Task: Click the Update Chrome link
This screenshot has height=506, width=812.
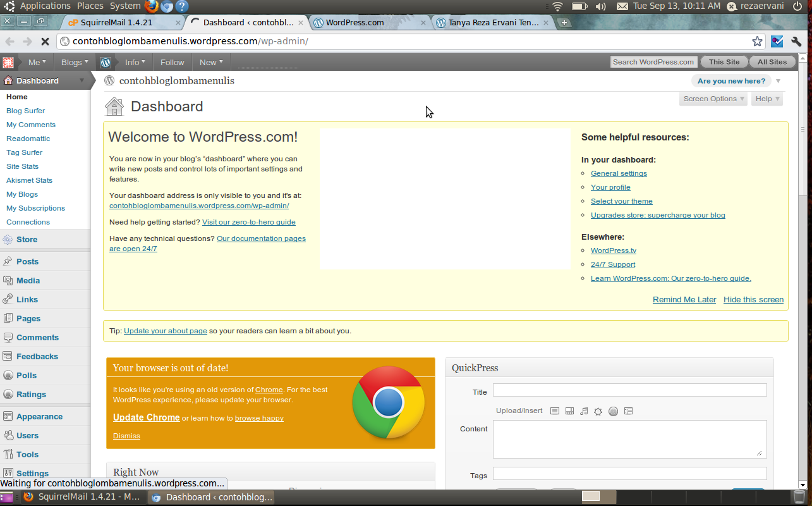Action: (147, 417)
